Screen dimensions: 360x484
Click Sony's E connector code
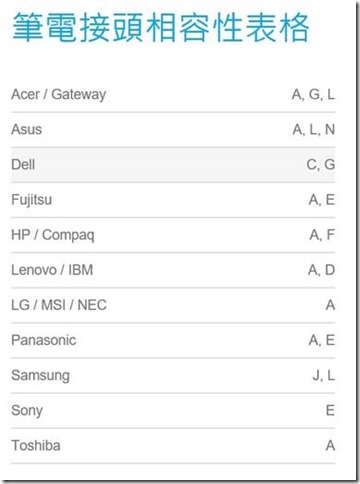pos(330,411)
